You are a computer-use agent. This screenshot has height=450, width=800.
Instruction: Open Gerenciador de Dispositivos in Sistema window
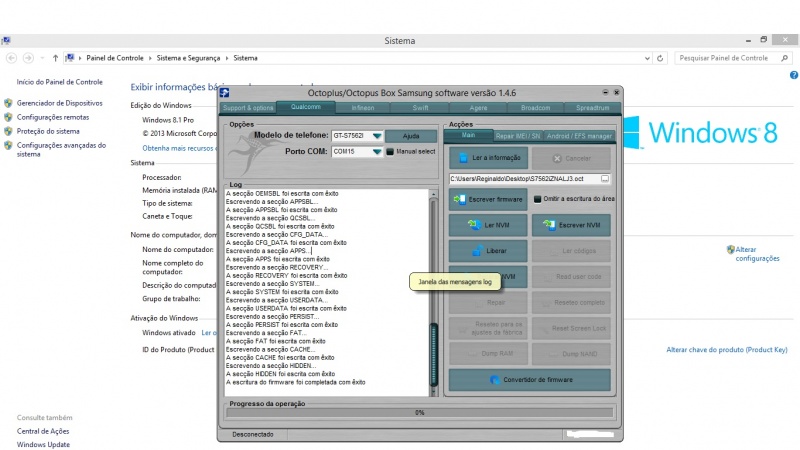pyautogui.click(x=59, y=103)
